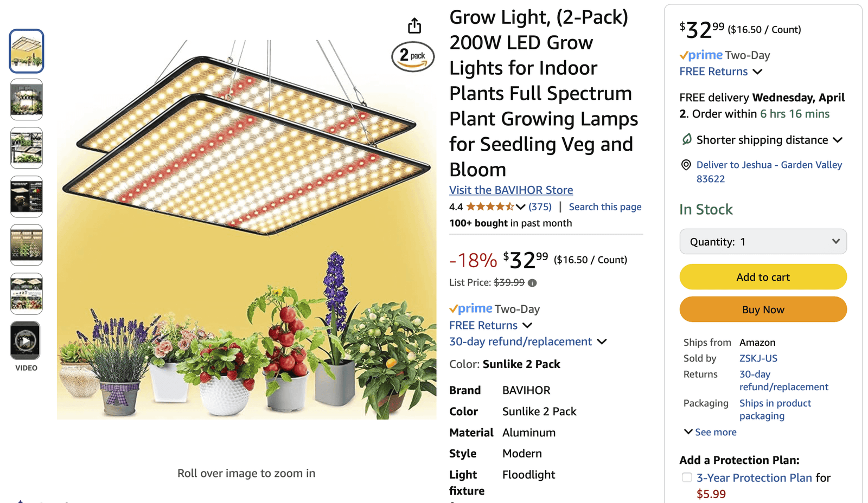
Task: Expand FREE Returns details
Action: coord(528,325)
